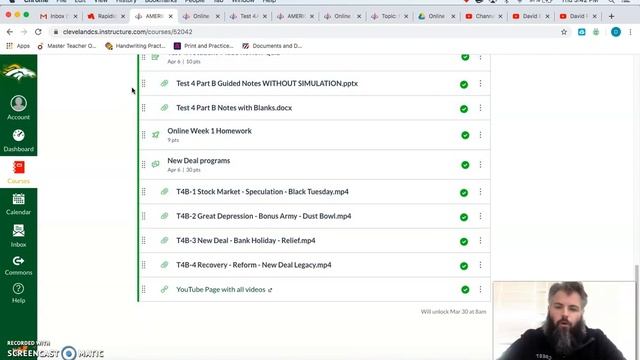The height and width of the screenshot is (360, 640).
Task: Toggle publish status of T4B-4 Recovery video
Action: pos(464,266)
